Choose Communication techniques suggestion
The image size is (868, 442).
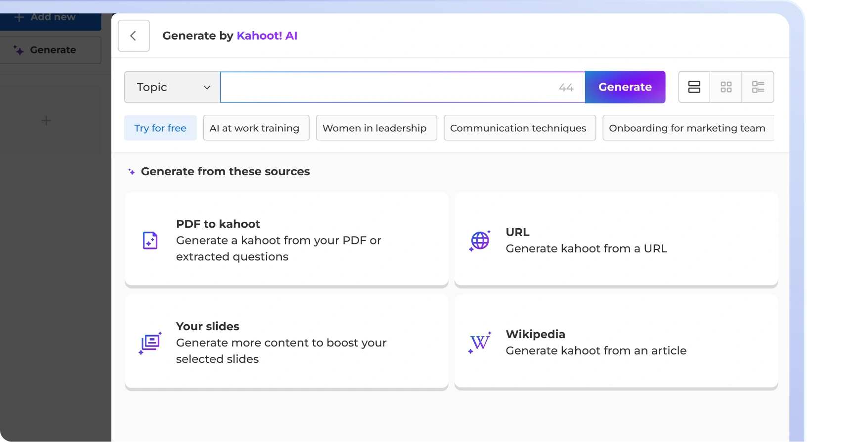(520, 128)
